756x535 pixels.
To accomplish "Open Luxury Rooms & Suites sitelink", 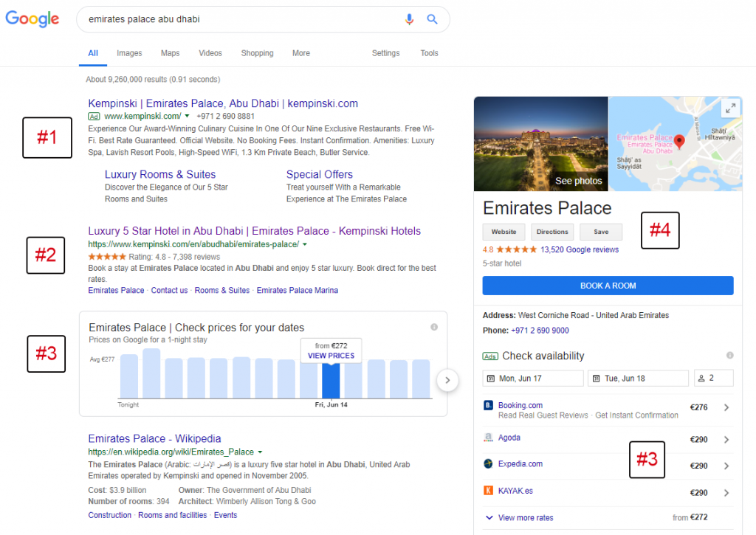I will coord(160,174).
